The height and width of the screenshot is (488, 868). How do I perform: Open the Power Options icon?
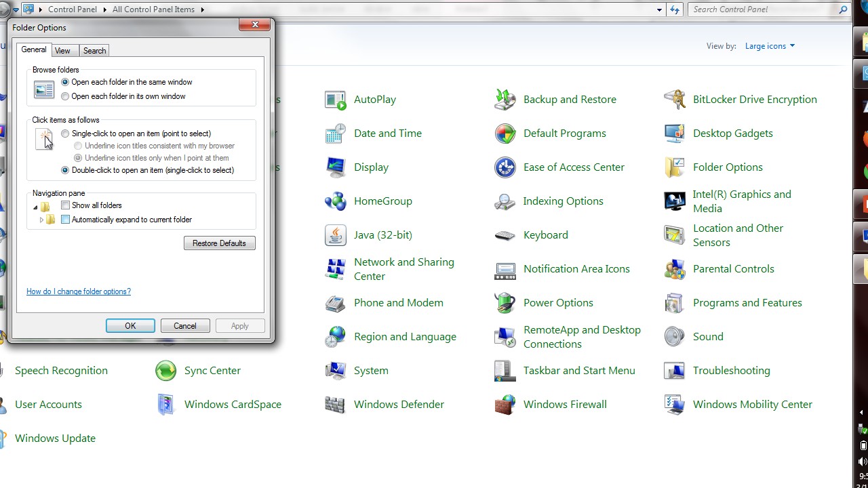coord(505,303)
